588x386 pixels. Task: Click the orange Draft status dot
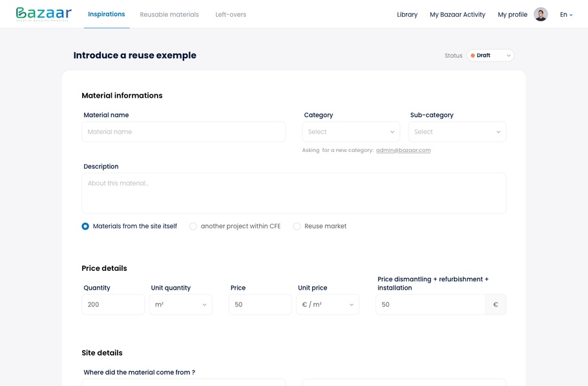tap(473, 56)
